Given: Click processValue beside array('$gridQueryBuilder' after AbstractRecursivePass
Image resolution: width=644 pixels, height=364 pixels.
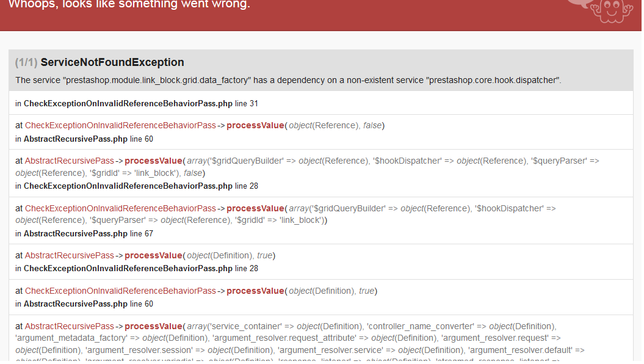Looking at the screenshot, I should coord(153,161).
